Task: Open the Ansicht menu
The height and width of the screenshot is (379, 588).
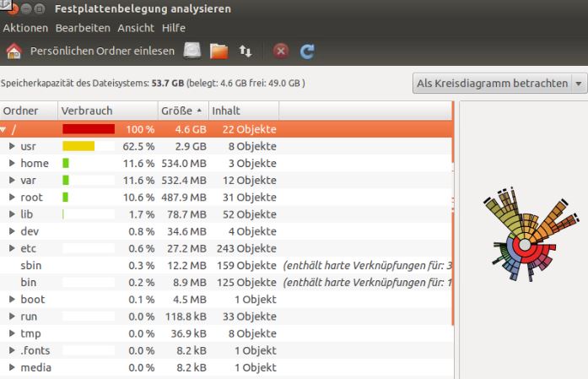Action: pos(136,28)
